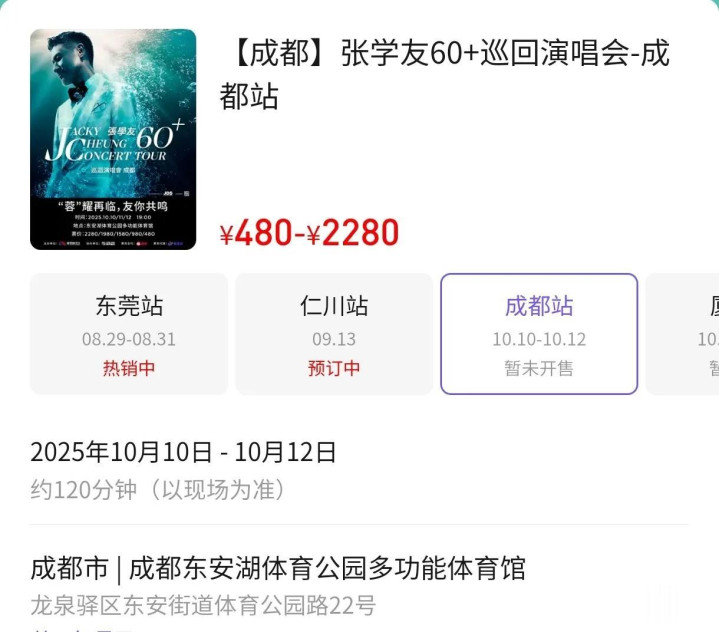Tap the date 2025年10月10日 - 10月12日
The width and height of the screenshot is (719, 632).
tap(183, 452)
